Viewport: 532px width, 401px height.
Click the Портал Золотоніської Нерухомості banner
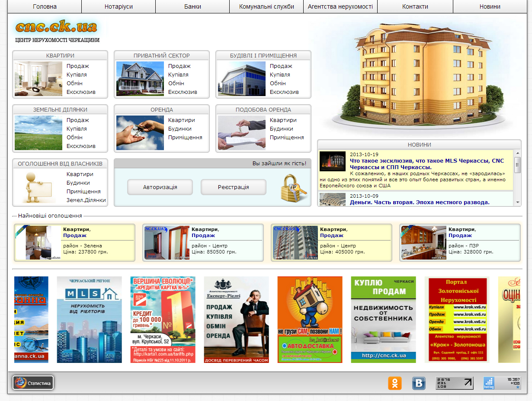point(457,320)
